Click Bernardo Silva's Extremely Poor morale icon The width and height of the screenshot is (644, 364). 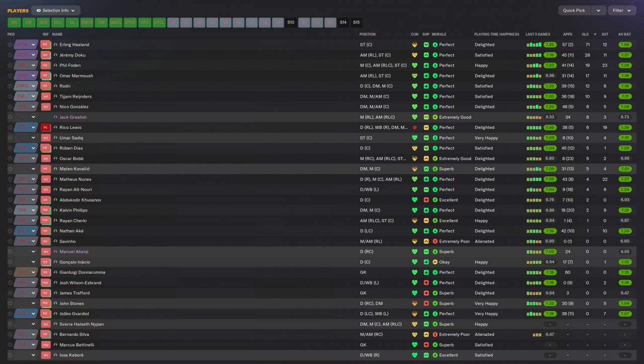tap(435, 334)
